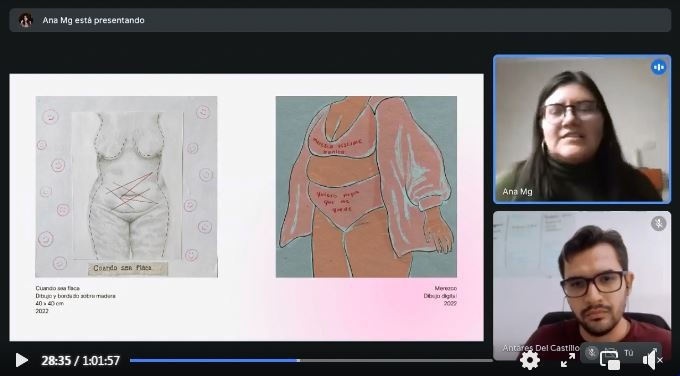Play the recorded video
Screen dimensions: 680x376
[x=21, y=360]
